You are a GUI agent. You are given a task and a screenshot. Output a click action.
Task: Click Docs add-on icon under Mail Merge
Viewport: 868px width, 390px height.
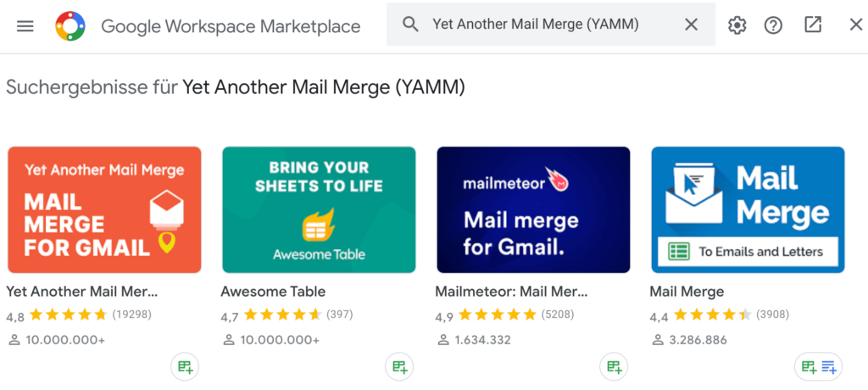[x=829, y=367]
